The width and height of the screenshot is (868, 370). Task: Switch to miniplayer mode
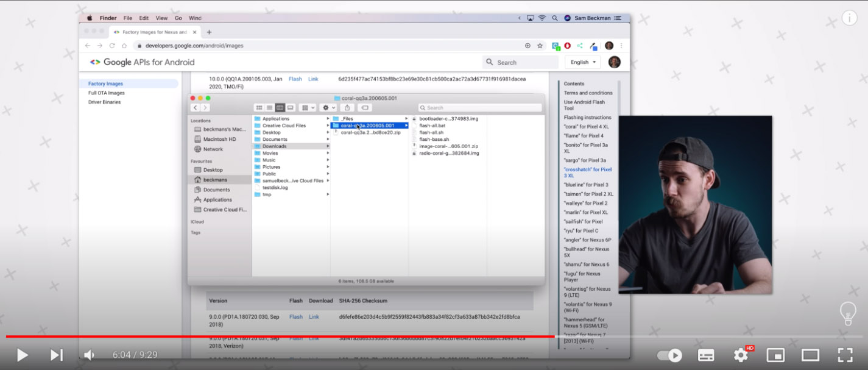point(775,355)
